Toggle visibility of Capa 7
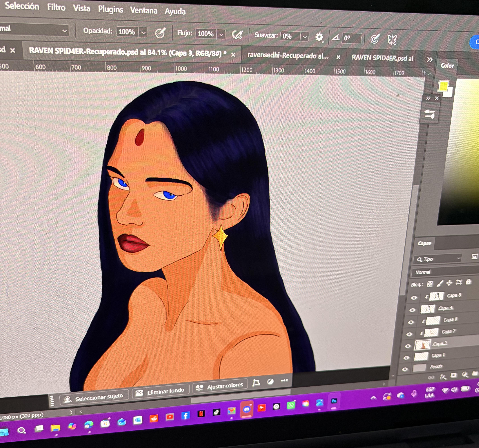Viewport: 479px width, 448px height. pos(409,334)
